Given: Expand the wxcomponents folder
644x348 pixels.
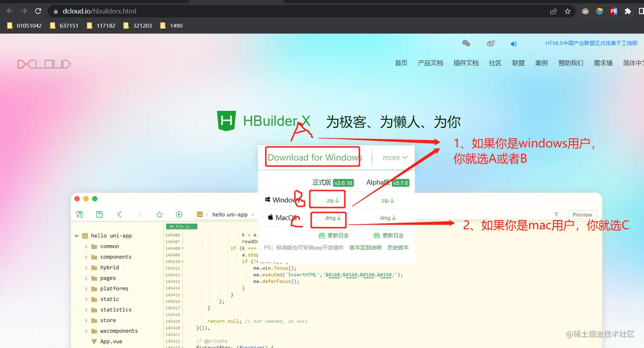Looking at the screenshot, I should (x=86, y=331).
